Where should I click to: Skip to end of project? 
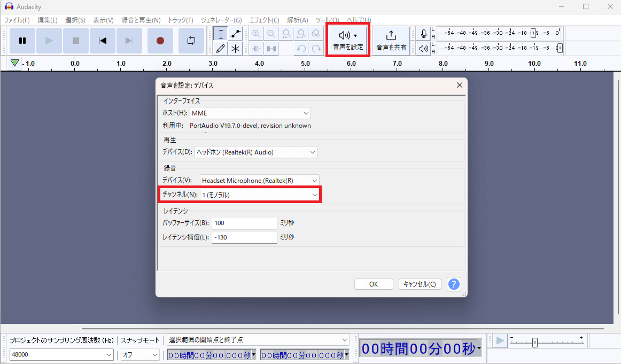coord(129,41)
